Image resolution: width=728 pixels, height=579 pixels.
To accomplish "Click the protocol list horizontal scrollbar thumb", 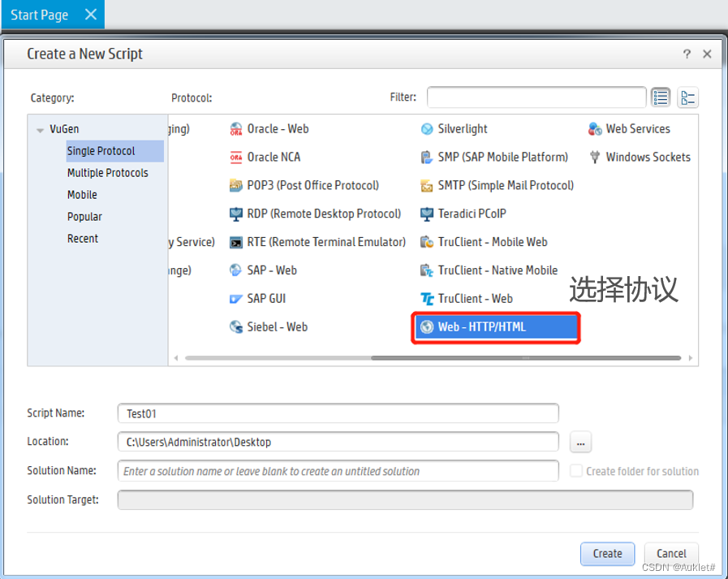I will click(526, 358).
